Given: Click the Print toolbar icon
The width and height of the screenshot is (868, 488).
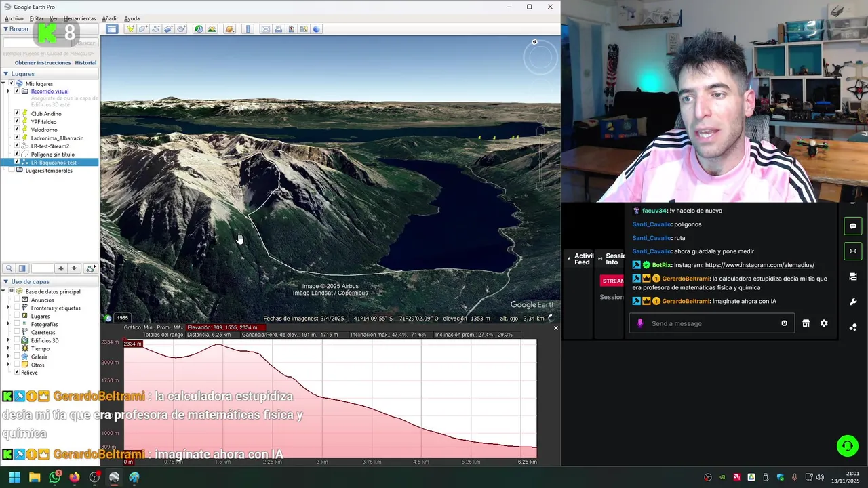Looking at the screenshot, I should point(278,28).
